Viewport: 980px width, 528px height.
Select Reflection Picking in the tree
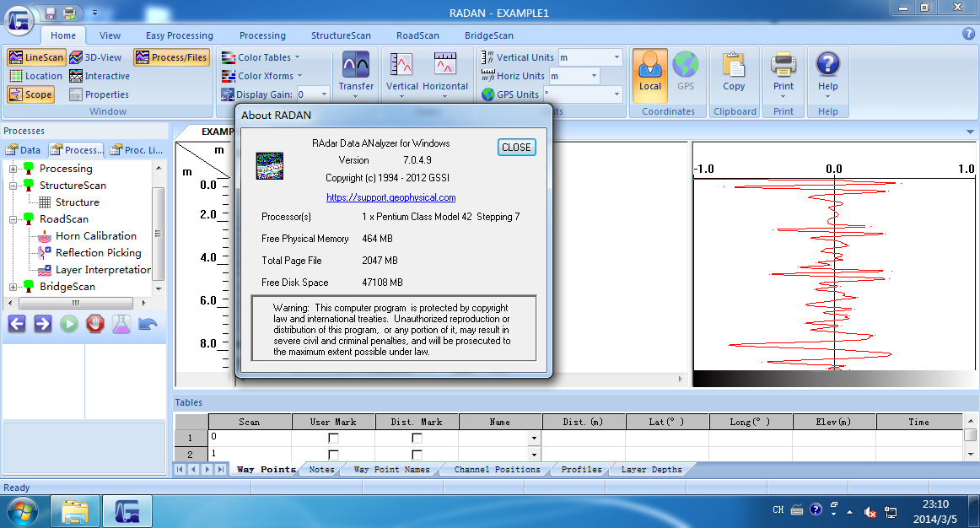[x=98, y=252]
